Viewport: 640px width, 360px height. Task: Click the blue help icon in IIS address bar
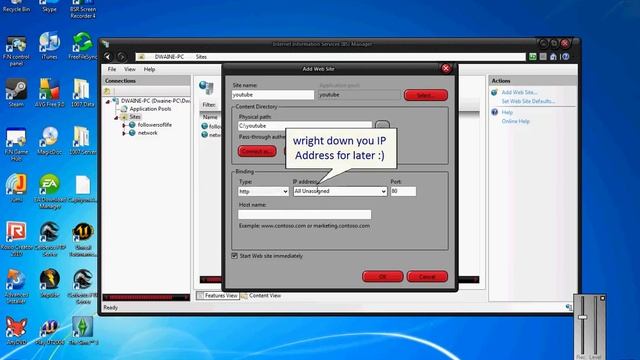[x=566, y=57]
